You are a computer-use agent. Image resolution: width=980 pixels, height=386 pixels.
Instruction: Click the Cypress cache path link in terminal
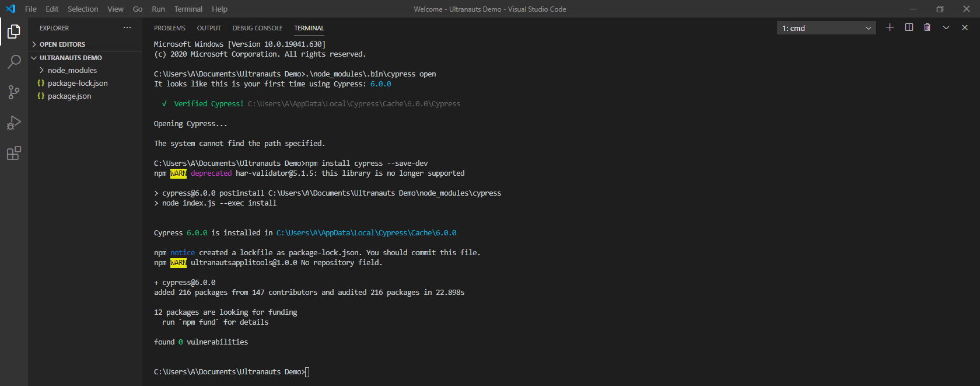point(366,233)
